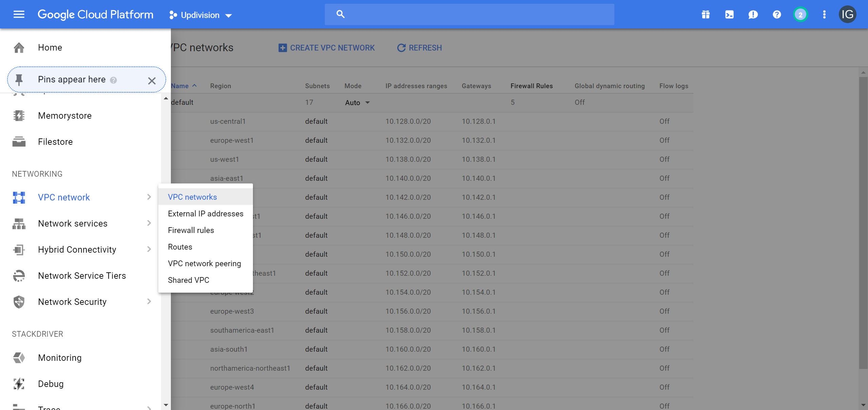Click the Flow logs column header

(674, 86)
